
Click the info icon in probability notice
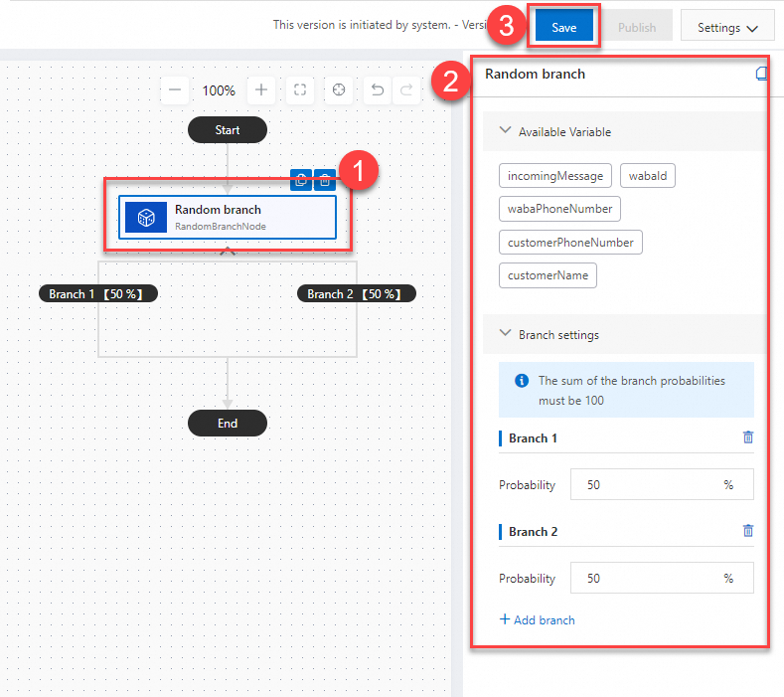point(522,381)
